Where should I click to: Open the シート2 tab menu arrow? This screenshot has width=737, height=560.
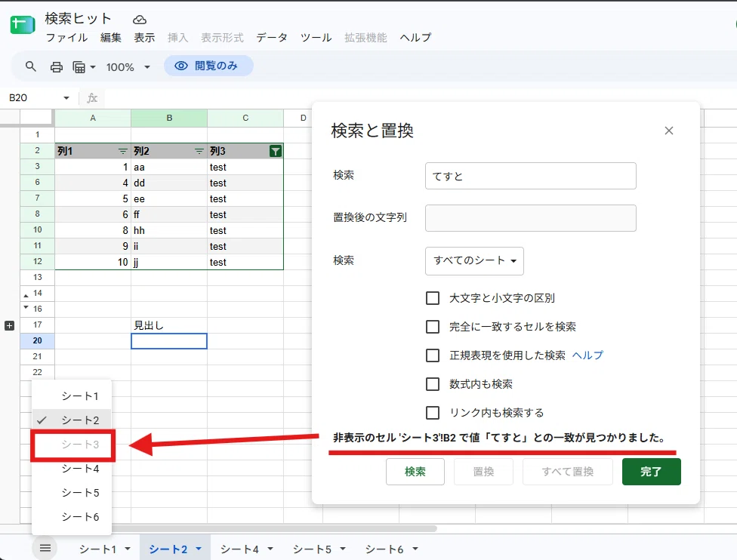(x=199, y=549)
